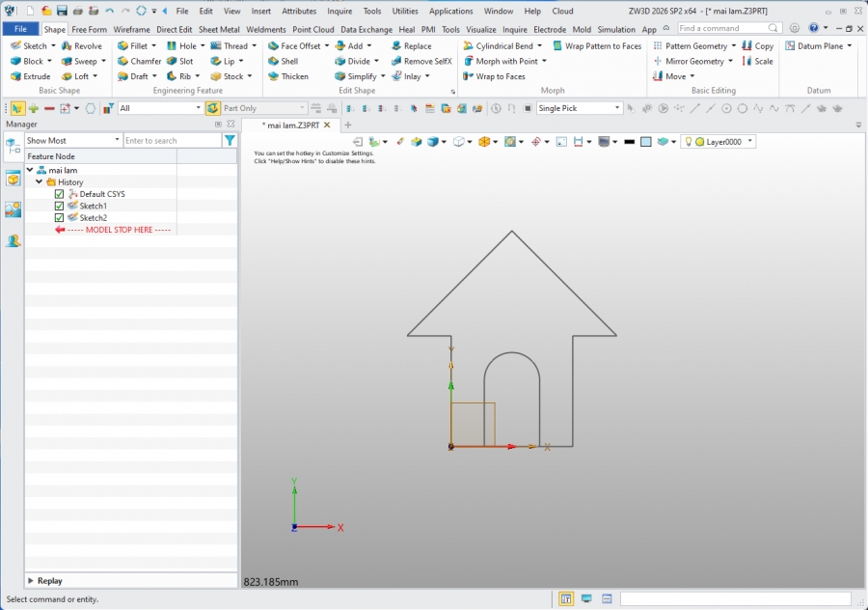Open the All filter dropdown
Viewport: 868px width, 610px height.
(x=160, y=109)
